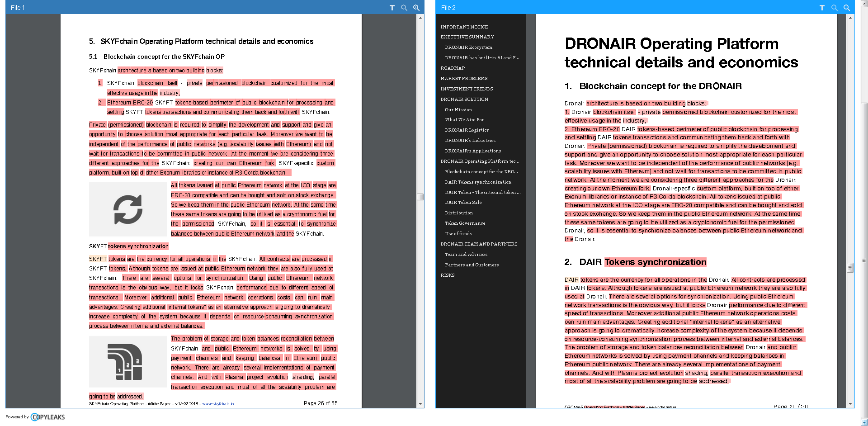Go to DAIR Token Sale in outline
The image size is (868, 426).
(x=463, y=203)
